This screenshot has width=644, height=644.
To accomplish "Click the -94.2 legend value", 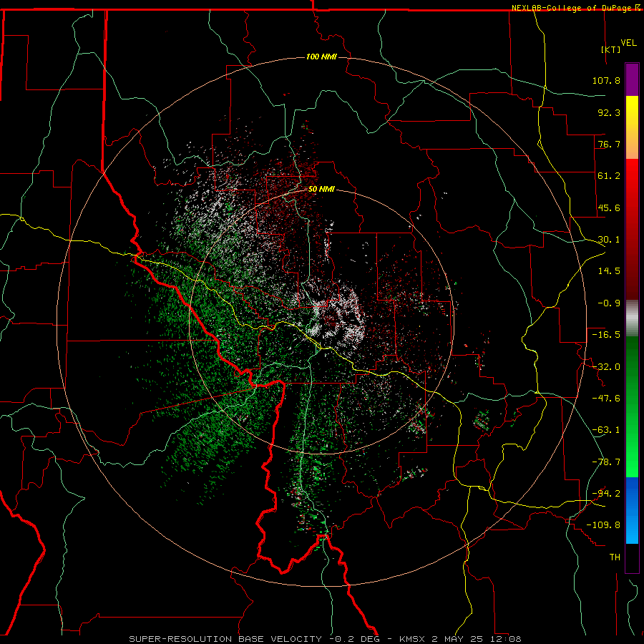I will pos(606,493).
